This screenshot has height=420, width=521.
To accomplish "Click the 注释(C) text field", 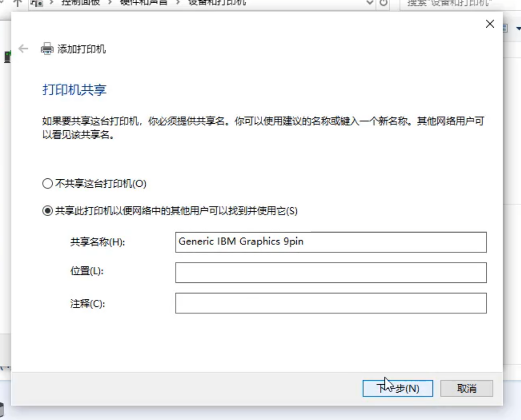I will tap(330, 303).
